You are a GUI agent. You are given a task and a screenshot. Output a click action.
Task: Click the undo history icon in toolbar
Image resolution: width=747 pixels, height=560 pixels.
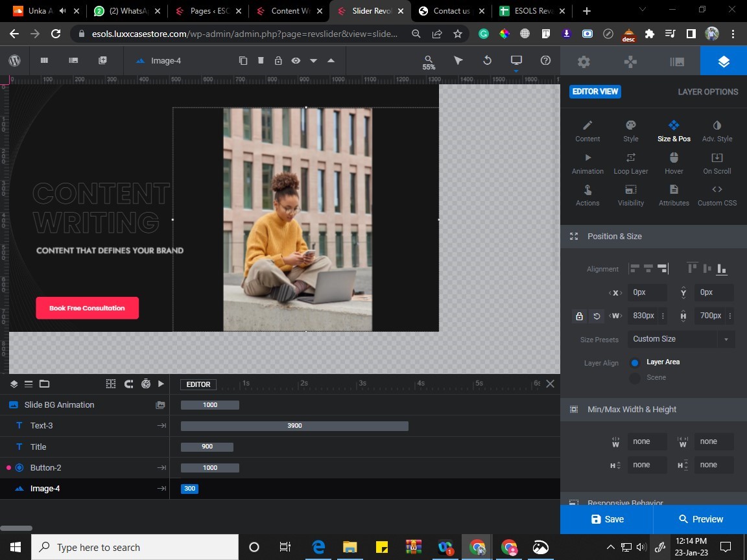pos(488,60)
